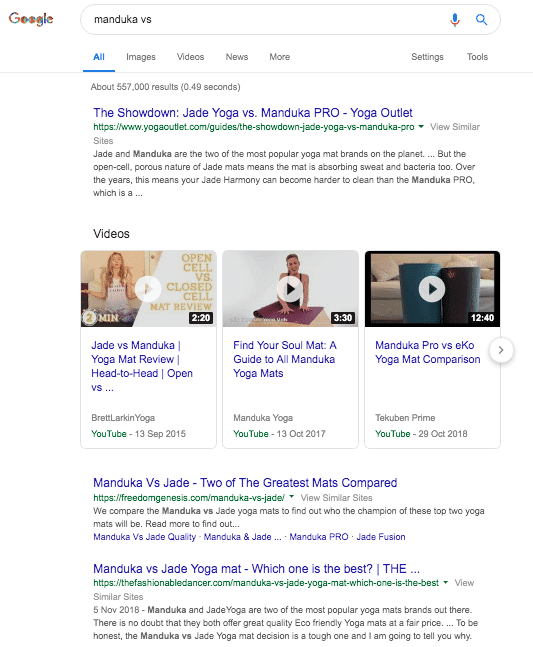Expand dropdown arrow beside yogaoutlet.com URL

pyautogui.click(x=421, y=127)
